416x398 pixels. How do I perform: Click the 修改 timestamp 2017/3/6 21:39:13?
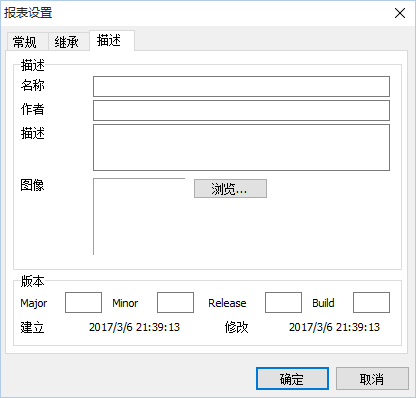click(x=334, y=327)
